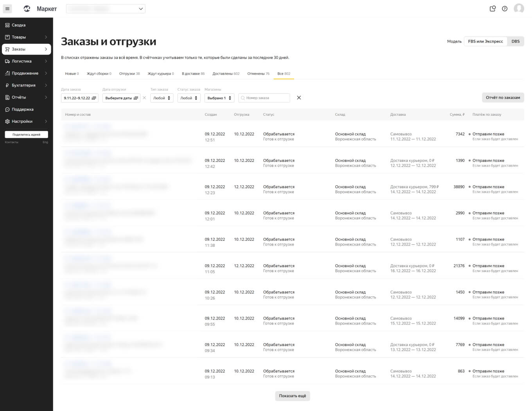
Task: Click the Показать ещё button
Action: coord(293,396)
